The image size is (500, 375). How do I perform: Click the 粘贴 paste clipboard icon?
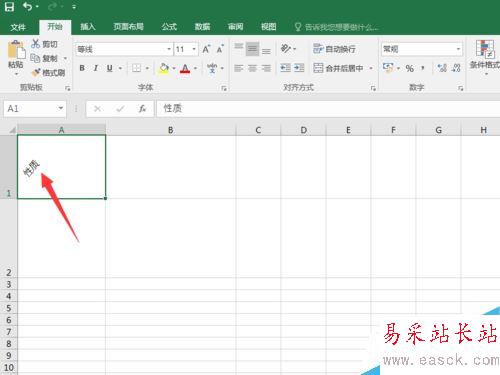pyautogui.click(x=16, y=50)
